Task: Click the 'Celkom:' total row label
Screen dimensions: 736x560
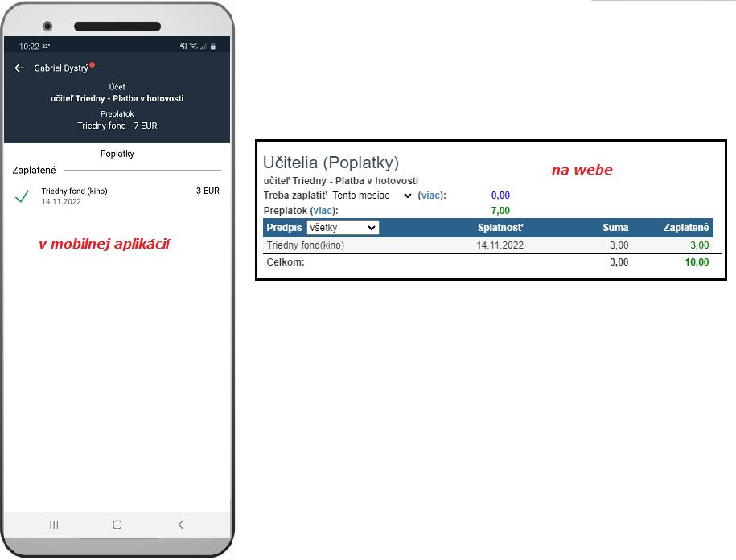Action: point(286,262)
